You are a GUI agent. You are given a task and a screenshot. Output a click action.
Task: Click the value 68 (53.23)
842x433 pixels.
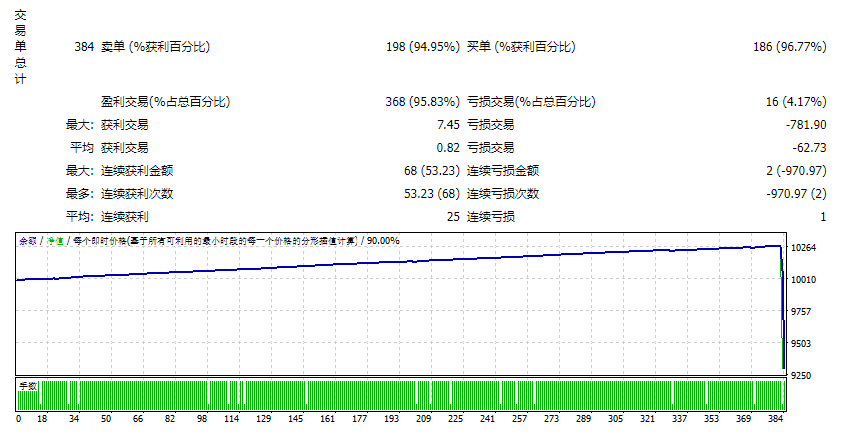432,171
